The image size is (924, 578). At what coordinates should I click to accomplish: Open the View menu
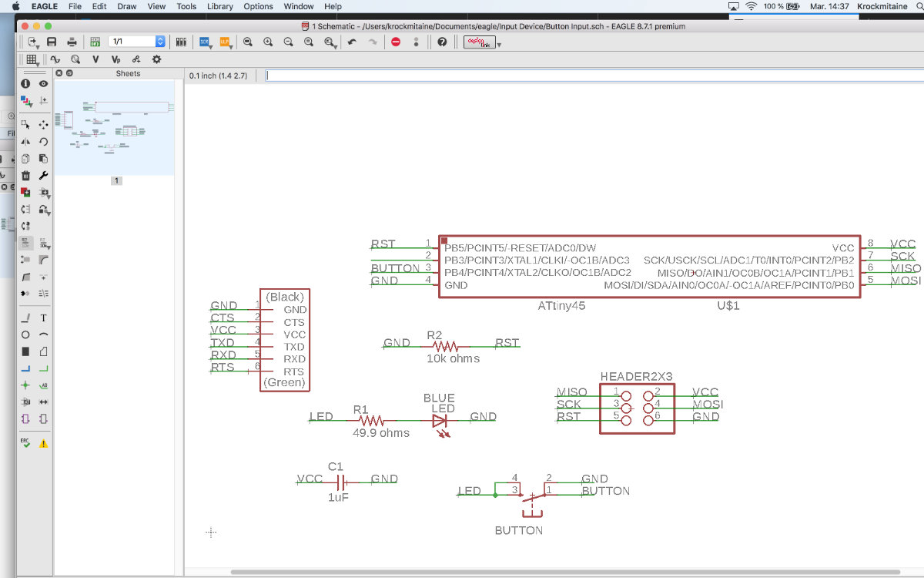tap(156, 6)
